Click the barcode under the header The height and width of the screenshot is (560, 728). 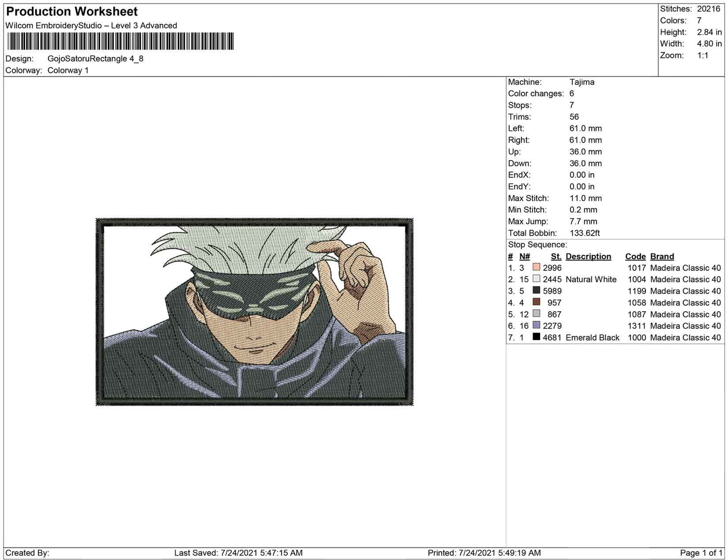[x=120, y=42]
